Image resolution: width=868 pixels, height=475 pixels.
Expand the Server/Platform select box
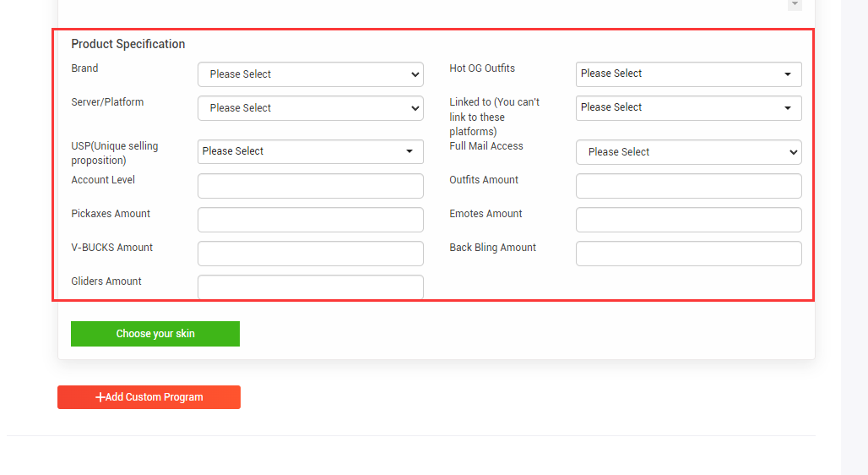coord(311,108)
